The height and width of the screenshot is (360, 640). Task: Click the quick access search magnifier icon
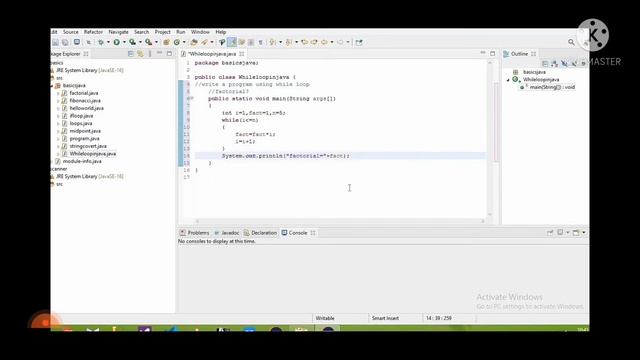(x=571, y=42)
